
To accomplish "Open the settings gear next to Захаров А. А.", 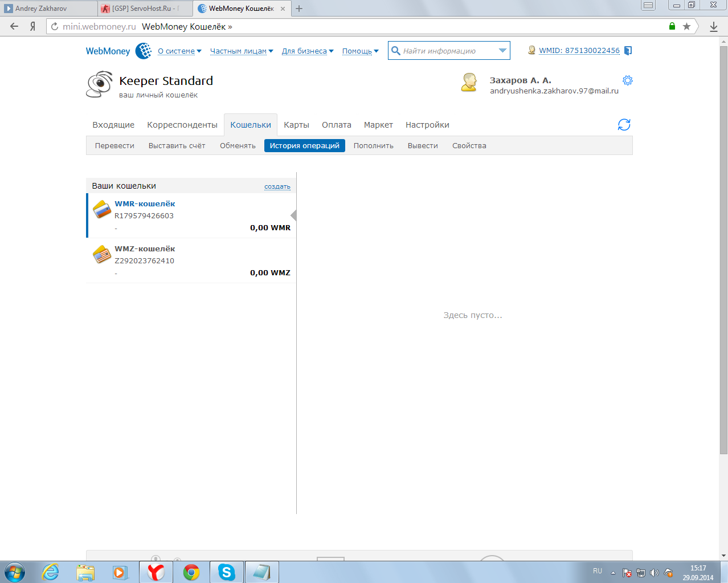I will (628, 80).
